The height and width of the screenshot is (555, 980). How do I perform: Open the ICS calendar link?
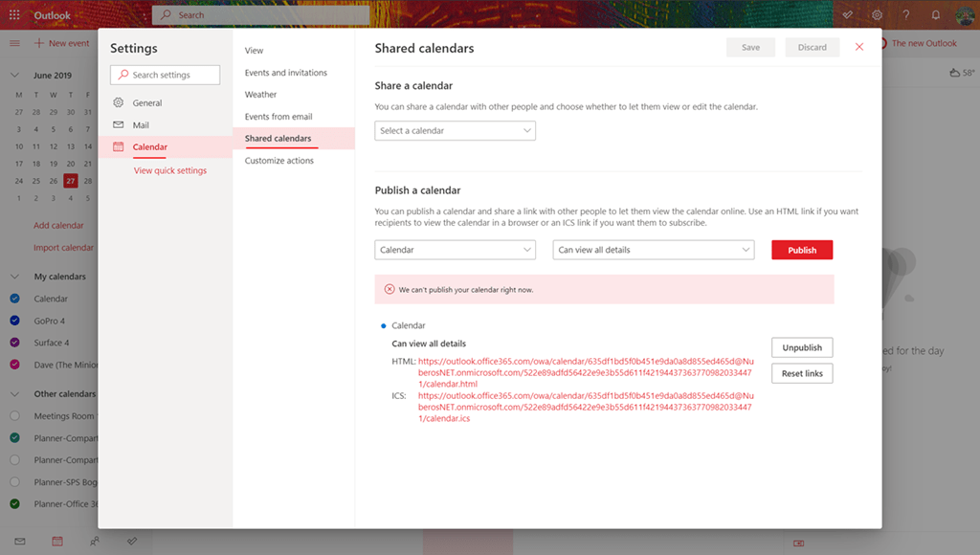pyautogui.click(x=586, y=407)
